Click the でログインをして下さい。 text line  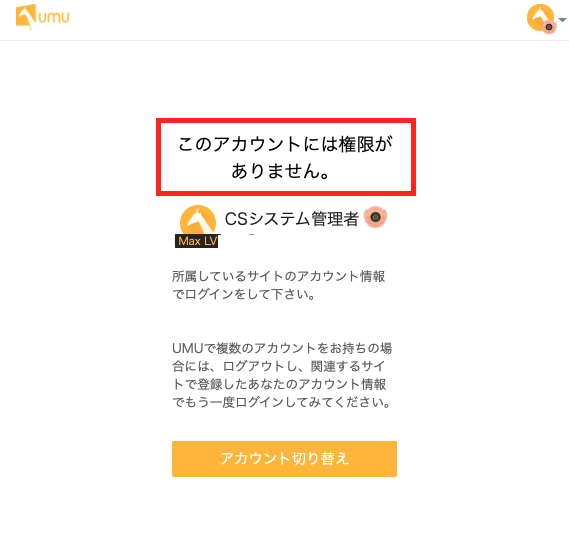pos(243,294)
